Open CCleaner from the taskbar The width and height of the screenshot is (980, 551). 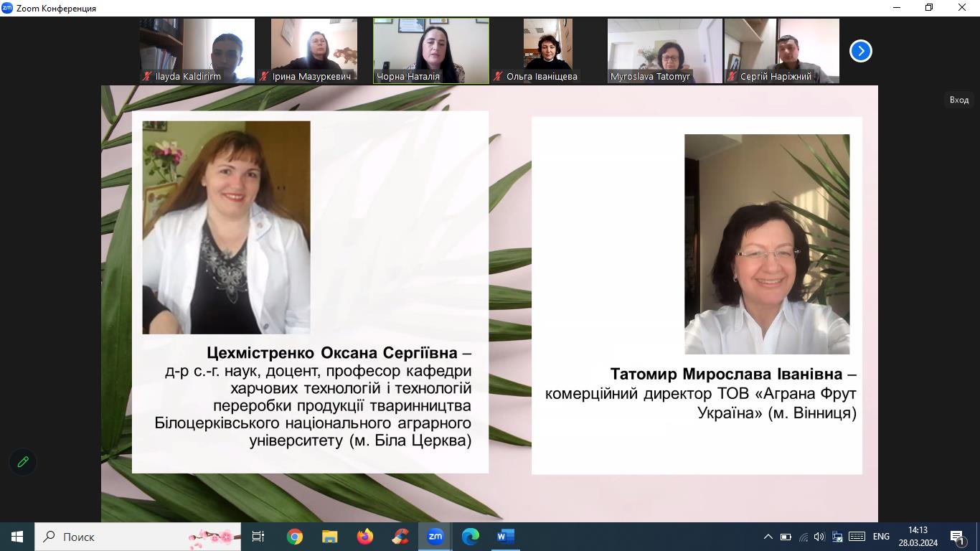pyautogui.click(x=400, y=537)
